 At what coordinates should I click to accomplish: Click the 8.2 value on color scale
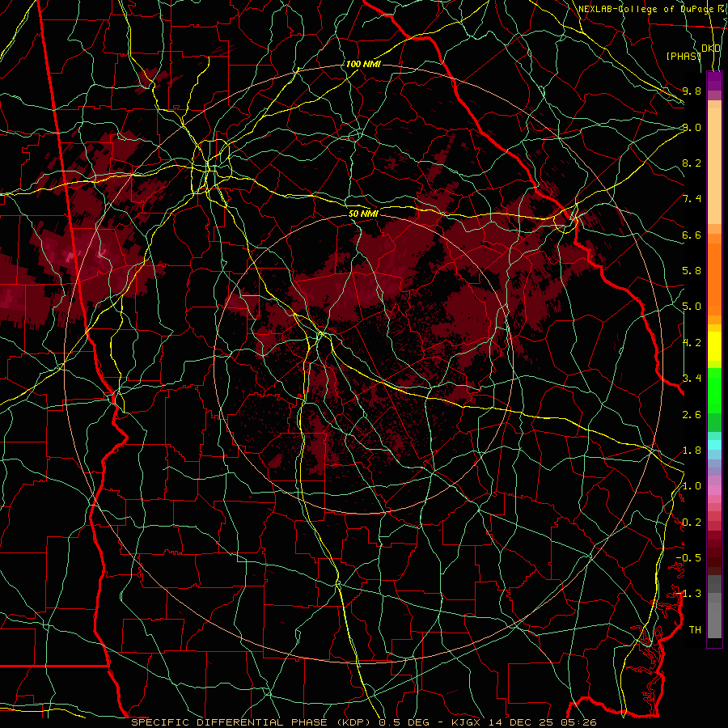point(692,163)
